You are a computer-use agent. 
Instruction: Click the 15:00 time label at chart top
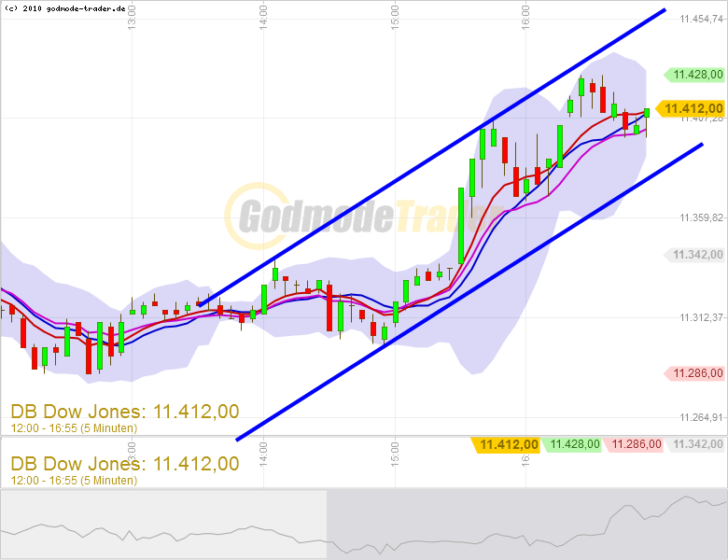click(395, 18)
